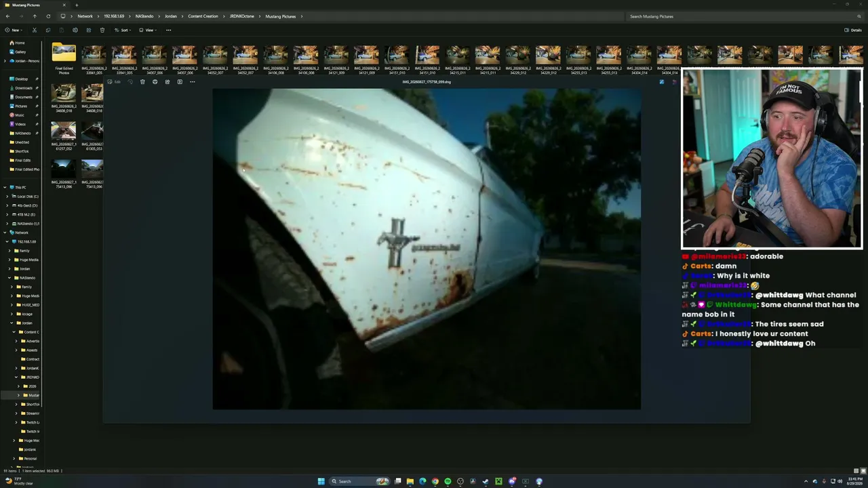Viewport: 868px width, 488px height.
Task: Open the Windows Start menu
Action: (x=321, y=481)
